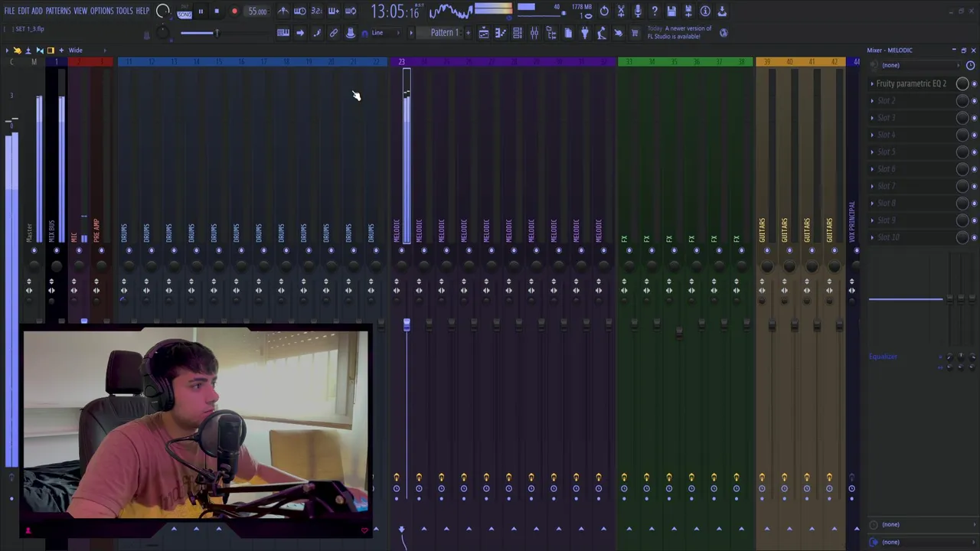Viewport: 980px width, 551px height.
Task: Toggle the link/multilink to controllers icon
Action: [x=334, y=33]
